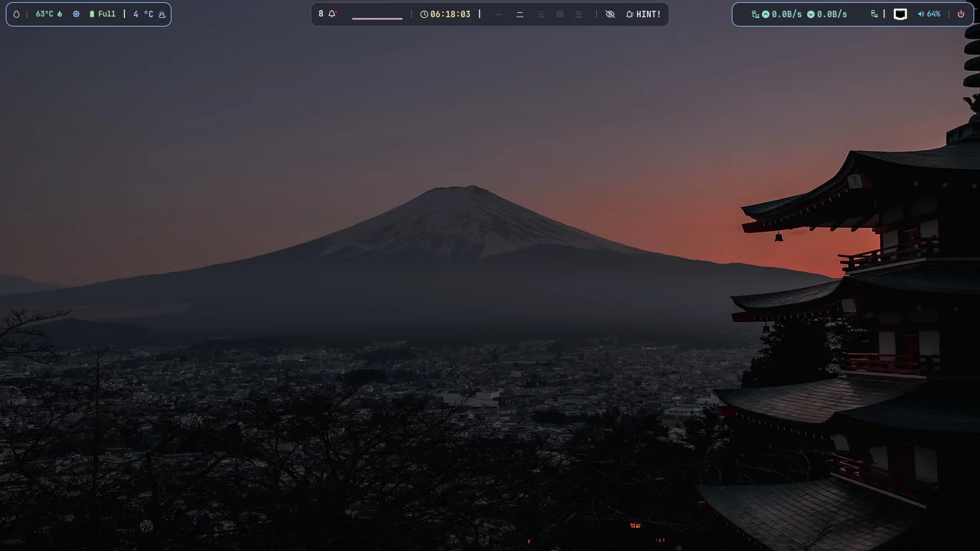
Task: Click the network icon before the upload speed
Action: [x=755, y=14]
